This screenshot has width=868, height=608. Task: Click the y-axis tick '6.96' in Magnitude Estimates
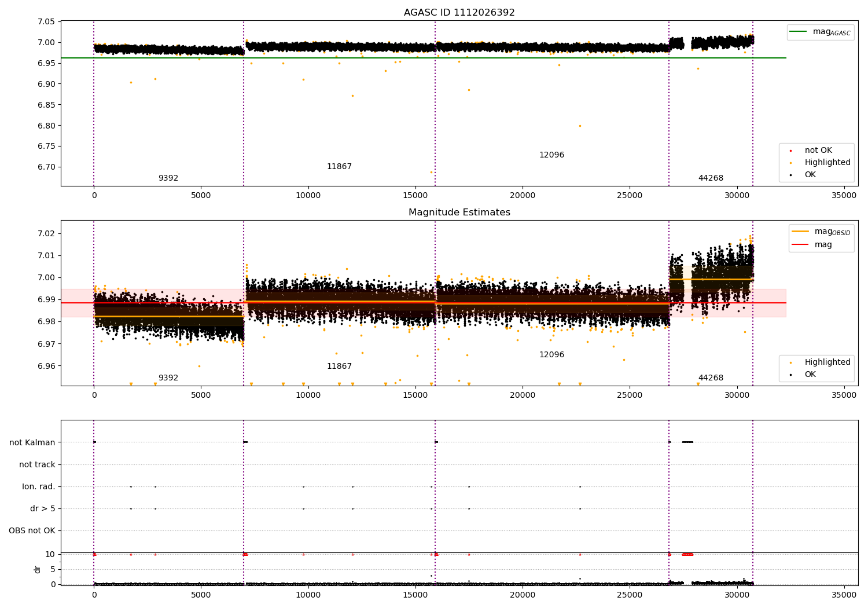pos(47,366)
